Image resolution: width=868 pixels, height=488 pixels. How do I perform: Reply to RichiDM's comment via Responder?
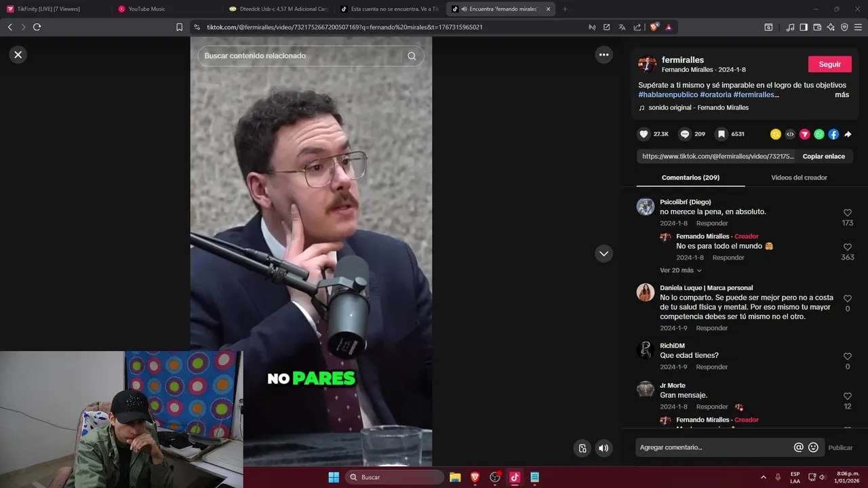pyautogui.click(x=712, y=367)
